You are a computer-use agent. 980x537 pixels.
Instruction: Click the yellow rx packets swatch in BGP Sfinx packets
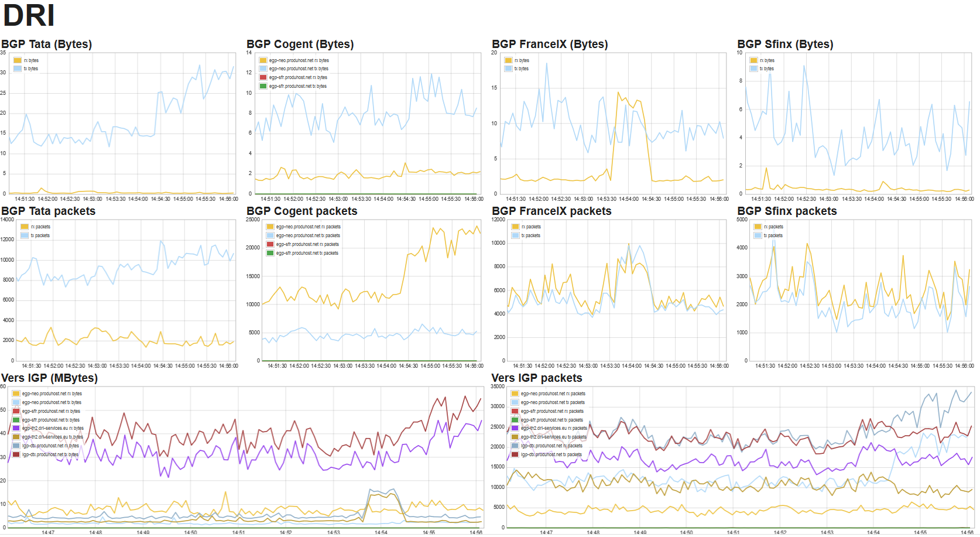[x=758, y=227]
